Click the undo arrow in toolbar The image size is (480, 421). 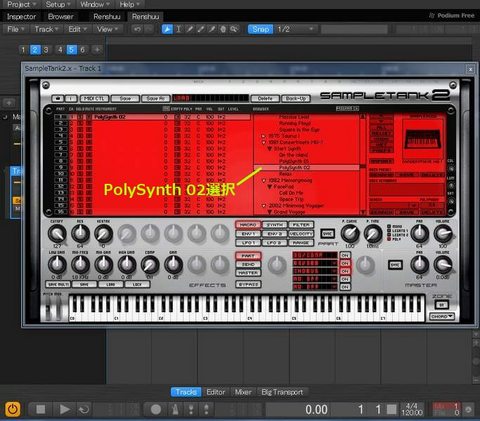[137, 29]
